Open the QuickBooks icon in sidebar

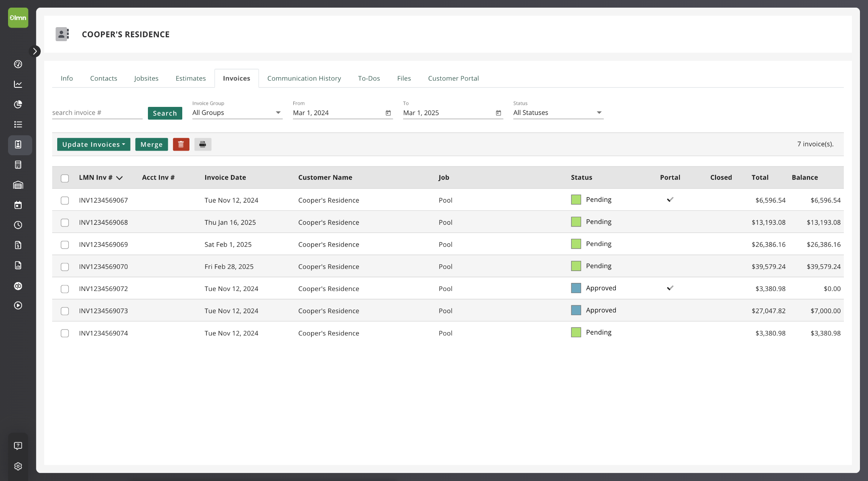[18, 285]
